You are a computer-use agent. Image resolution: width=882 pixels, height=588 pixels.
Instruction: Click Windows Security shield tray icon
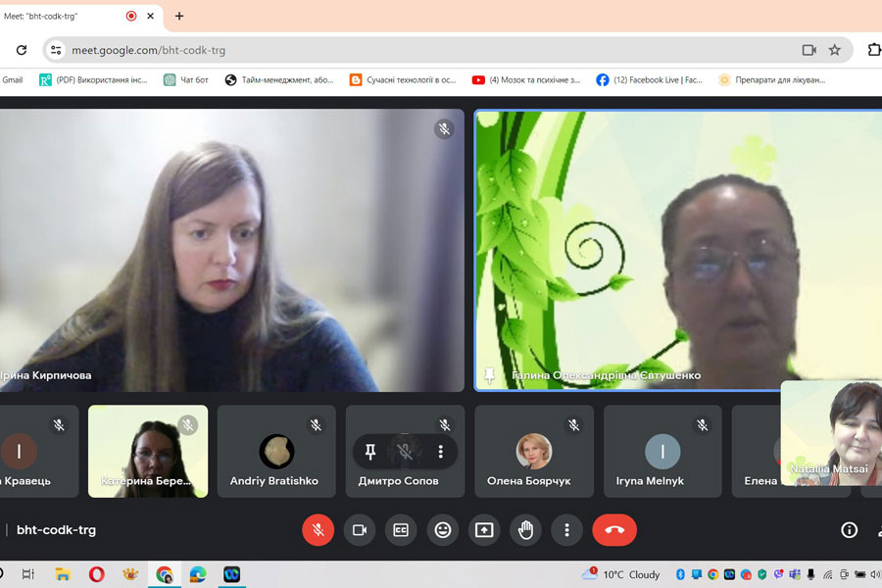tap(762, 574)
